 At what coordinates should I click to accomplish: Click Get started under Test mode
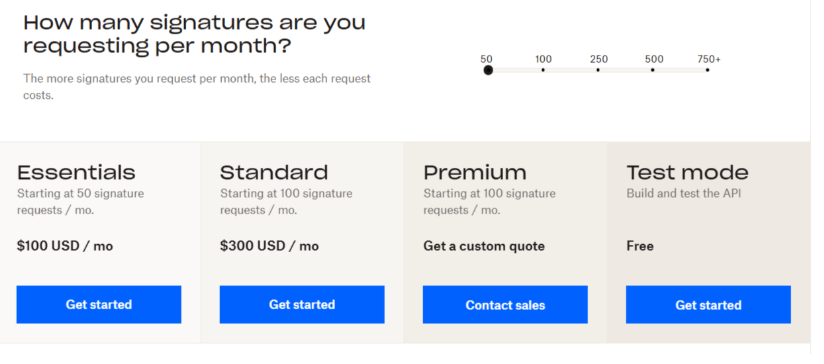708,305
